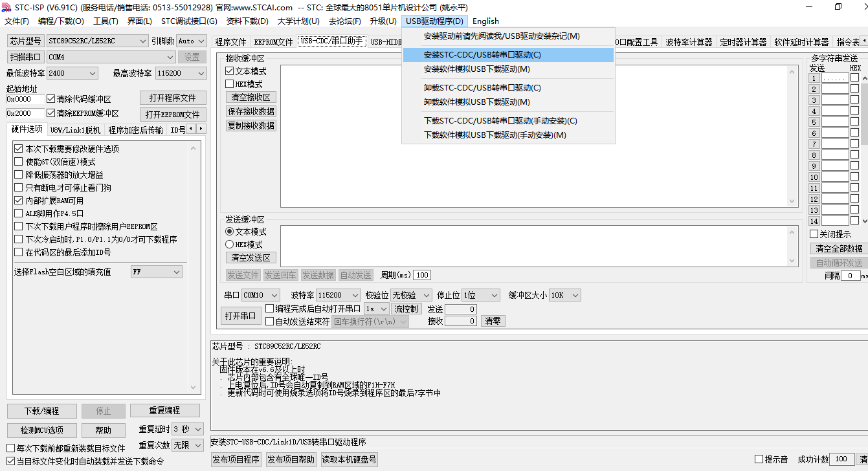Viewport: 868px width, 471px height.
Task: Switch to 波特率计算器 tab
Action: 689,42
